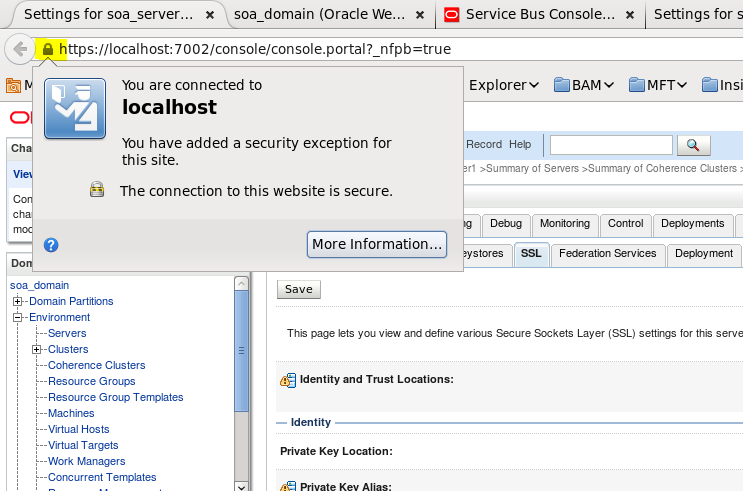Open the soa_domain tree root link
Viewport: 743px width, 491px height.
click(39, 285)
